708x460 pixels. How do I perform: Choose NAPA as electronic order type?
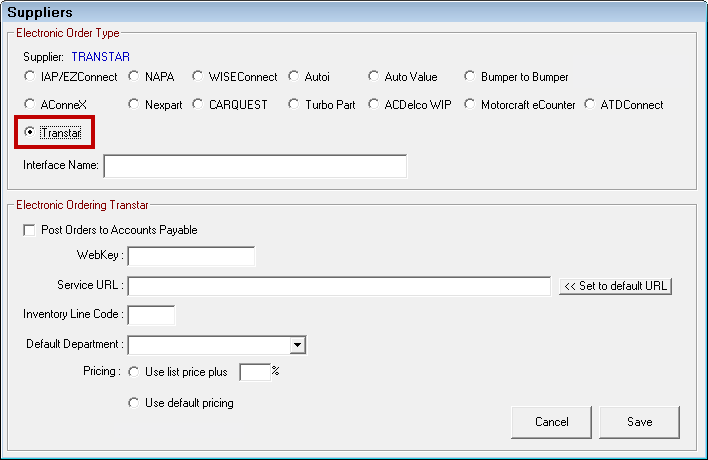pos(135,77)
